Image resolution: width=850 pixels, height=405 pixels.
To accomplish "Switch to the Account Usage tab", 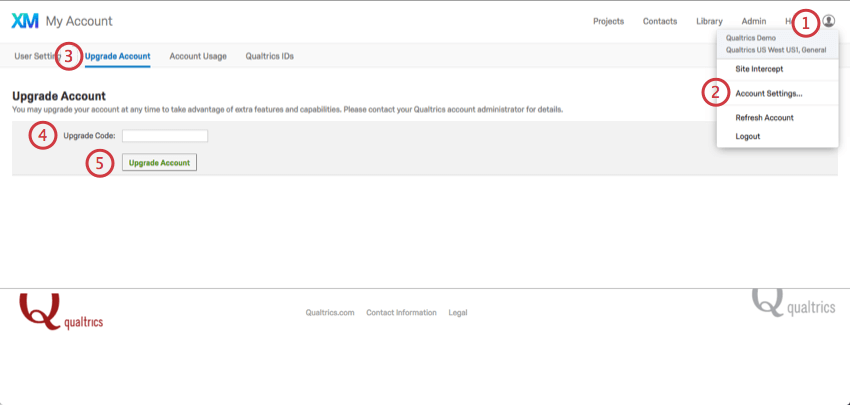I will (x=198, y=56).
